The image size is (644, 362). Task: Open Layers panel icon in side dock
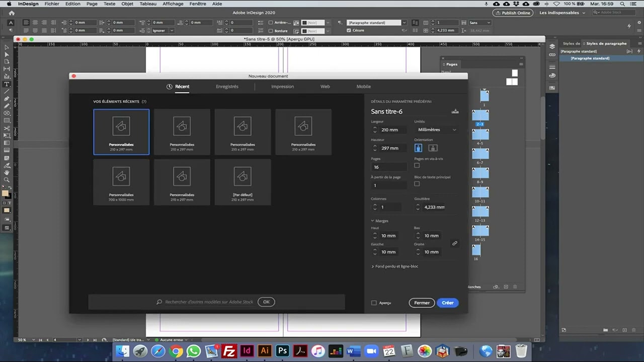click(552, 46)
